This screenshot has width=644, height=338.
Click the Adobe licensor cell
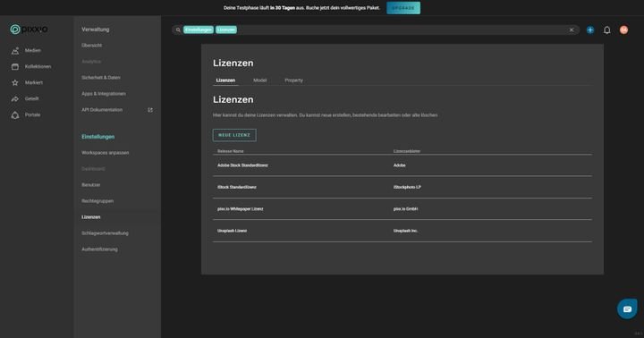point(399,165)
